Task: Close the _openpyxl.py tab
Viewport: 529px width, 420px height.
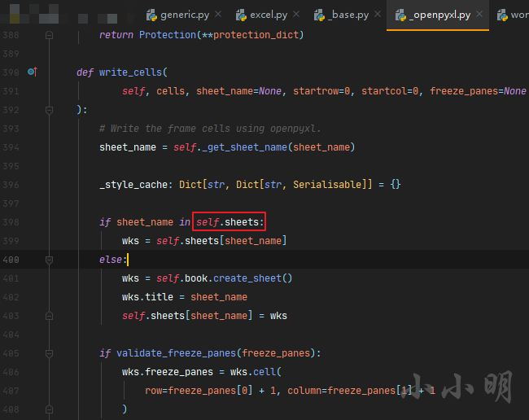Action: [479, 15]
